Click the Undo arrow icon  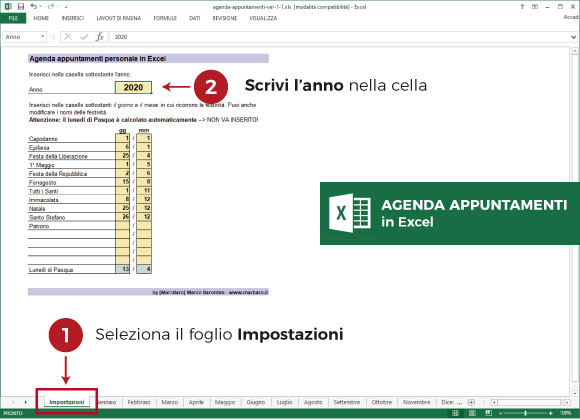[34, 6]
